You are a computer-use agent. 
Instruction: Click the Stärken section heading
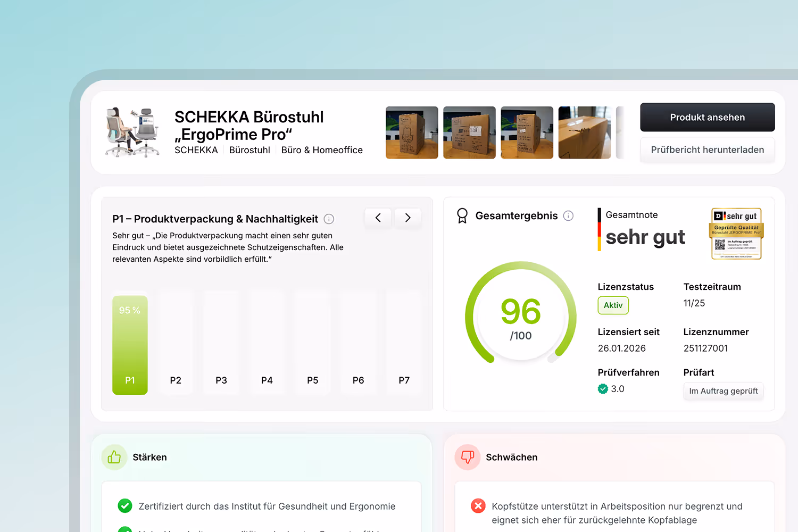click(149, 458)
